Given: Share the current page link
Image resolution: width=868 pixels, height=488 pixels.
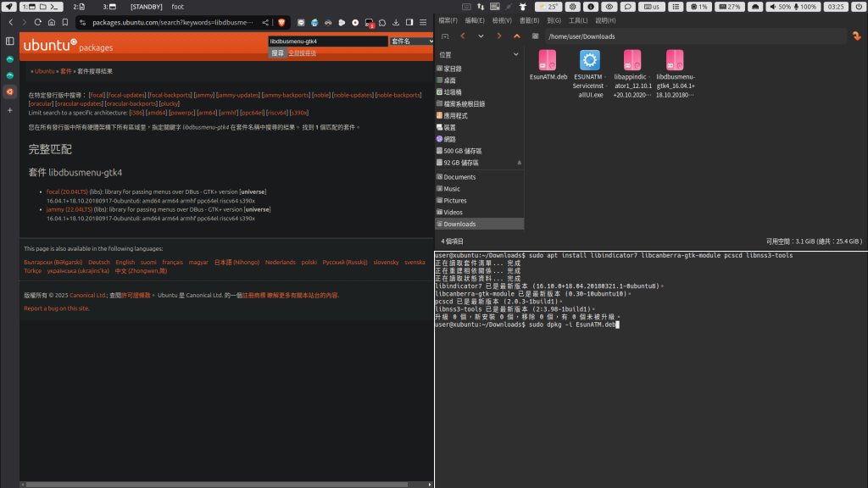Looking at the screenshot, I should [x=265, y=23].
